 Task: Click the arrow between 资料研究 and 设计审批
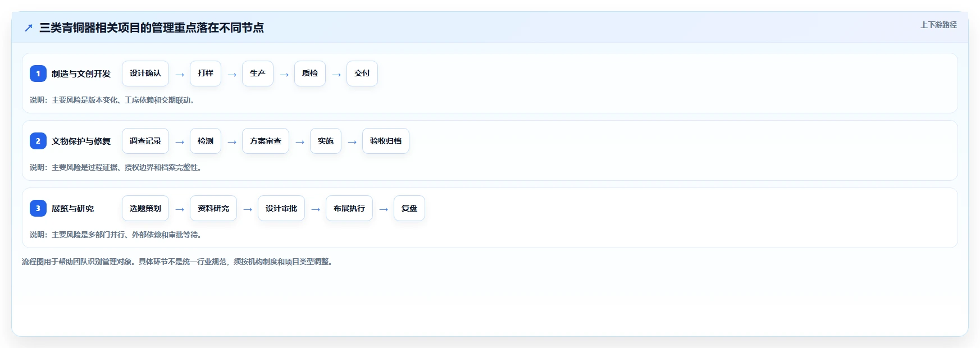tap(248, 209)
